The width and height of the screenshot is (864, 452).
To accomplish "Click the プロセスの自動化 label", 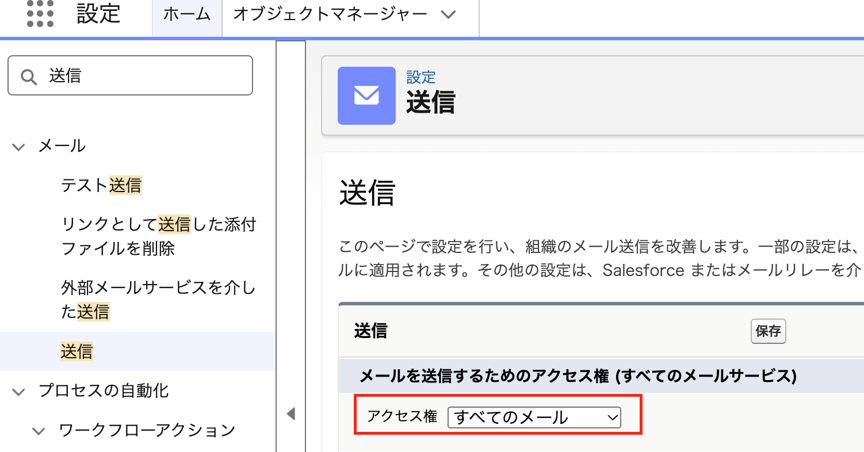I will tap(104, 391).
